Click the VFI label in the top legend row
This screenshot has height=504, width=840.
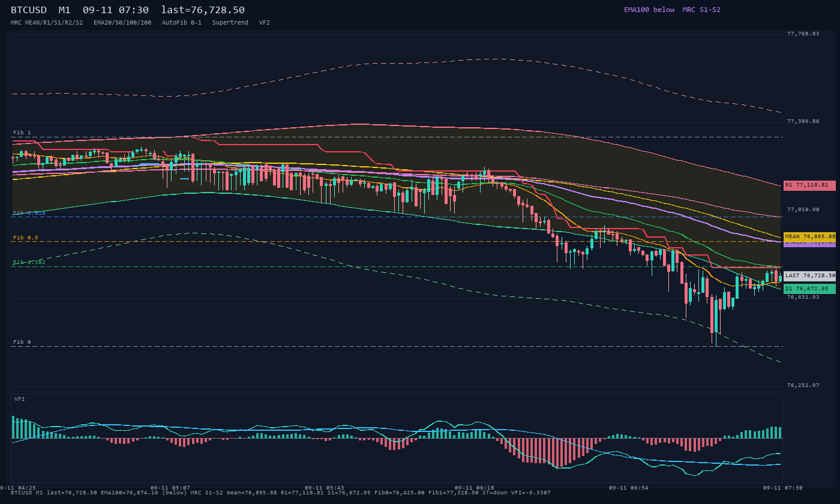[x=265, y=22]
